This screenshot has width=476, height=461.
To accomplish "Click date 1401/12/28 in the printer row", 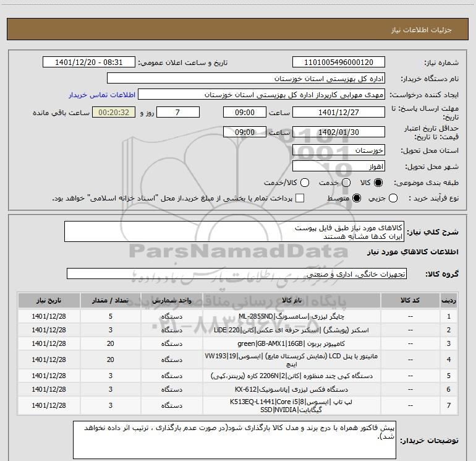I will (49, 316).
